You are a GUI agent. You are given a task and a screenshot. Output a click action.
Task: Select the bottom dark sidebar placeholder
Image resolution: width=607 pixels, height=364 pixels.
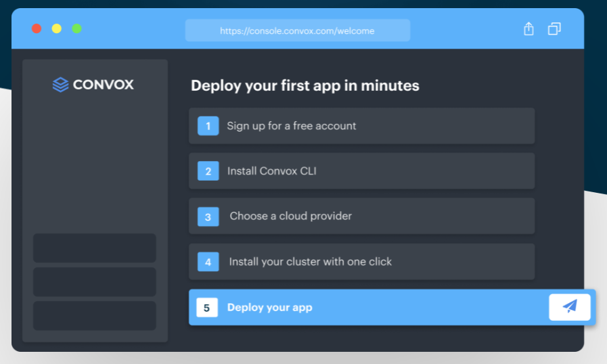pyautogui.click(x=95, y=315)
